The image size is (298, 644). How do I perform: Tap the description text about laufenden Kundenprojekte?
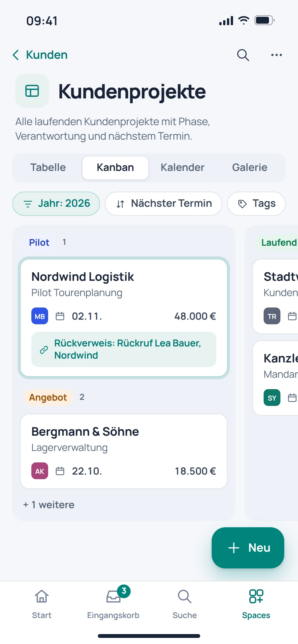(x=113, y=129)
